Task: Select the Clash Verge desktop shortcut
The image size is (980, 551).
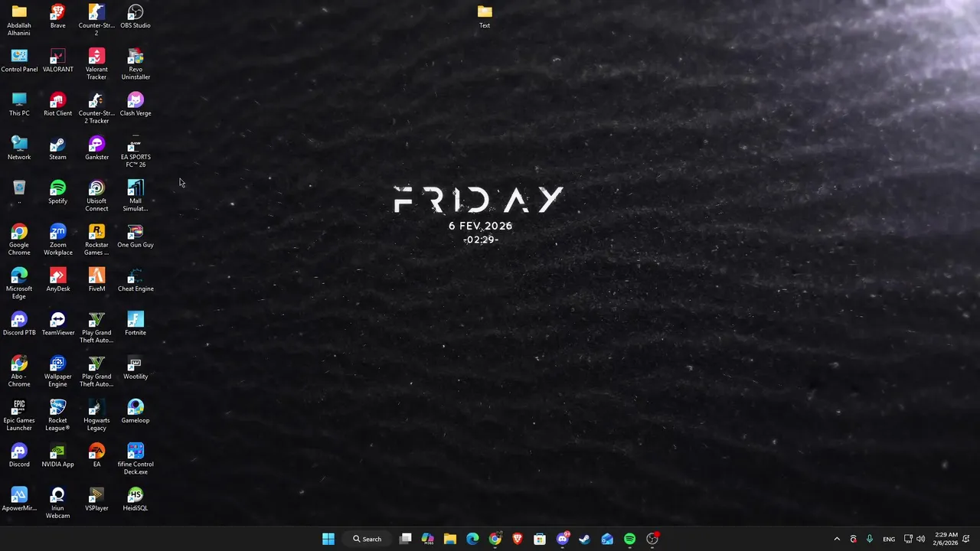Action: pos(136,105)
